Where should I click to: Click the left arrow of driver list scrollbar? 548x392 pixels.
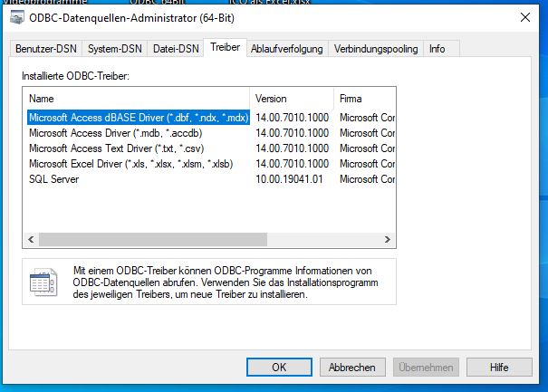pos(31,239)
